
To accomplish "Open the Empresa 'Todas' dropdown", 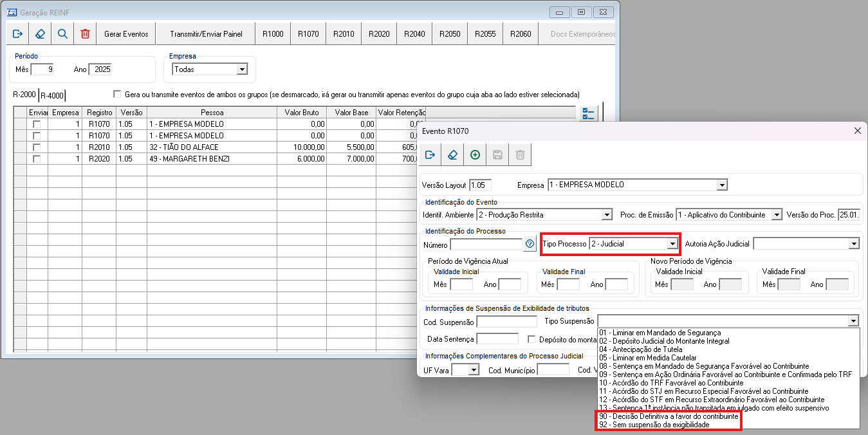I will [x=242, y=69].
